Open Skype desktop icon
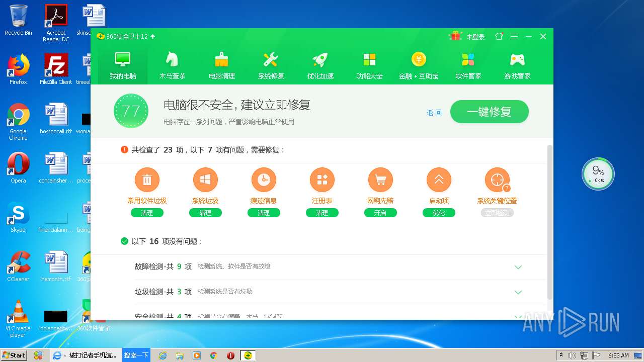644x362 pixels. tap(18, 217)
